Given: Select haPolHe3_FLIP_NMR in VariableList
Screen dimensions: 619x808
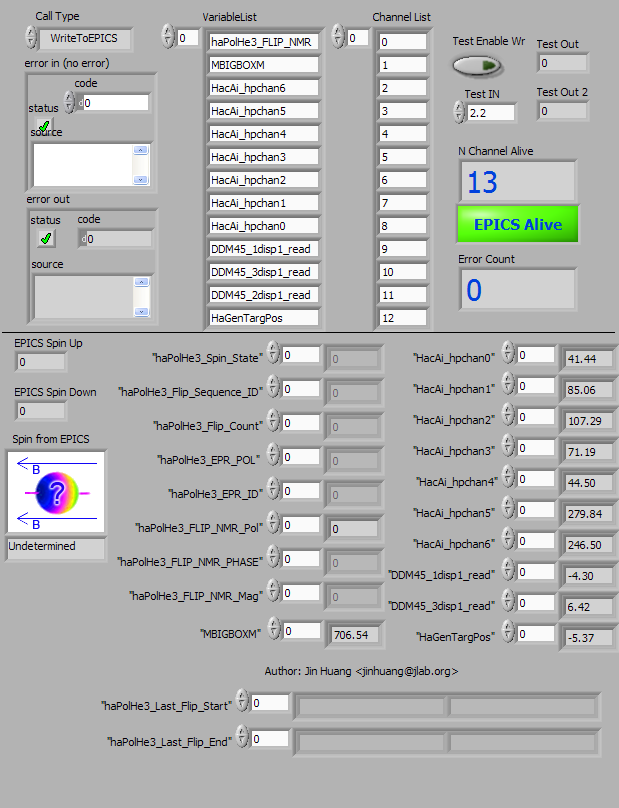Looking at the screenshot, I should [x=263, y=42].
